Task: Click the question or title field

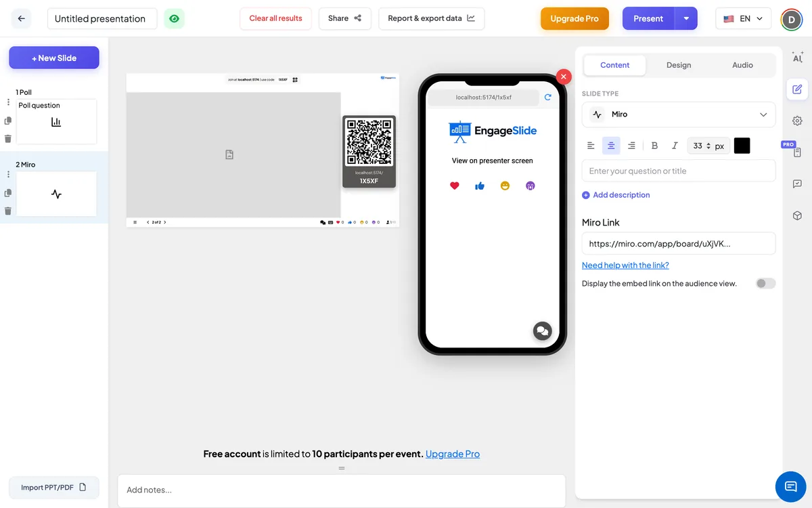Action: tap(679, 171)
